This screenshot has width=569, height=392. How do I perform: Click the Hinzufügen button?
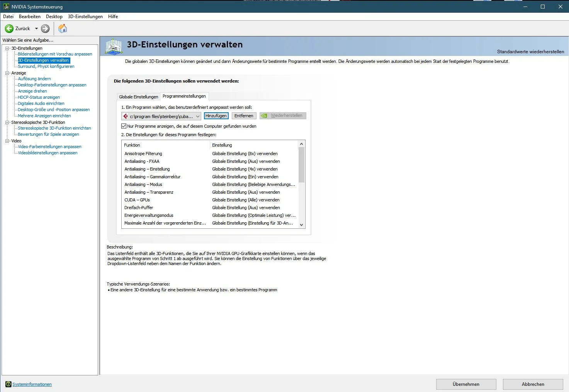click(x=216, y=116)
